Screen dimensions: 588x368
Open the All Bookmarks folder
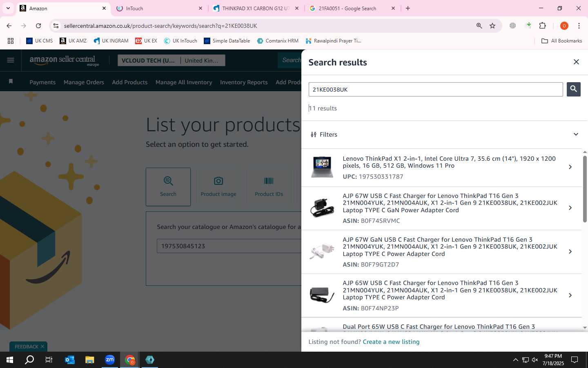(x=561, y=41)
